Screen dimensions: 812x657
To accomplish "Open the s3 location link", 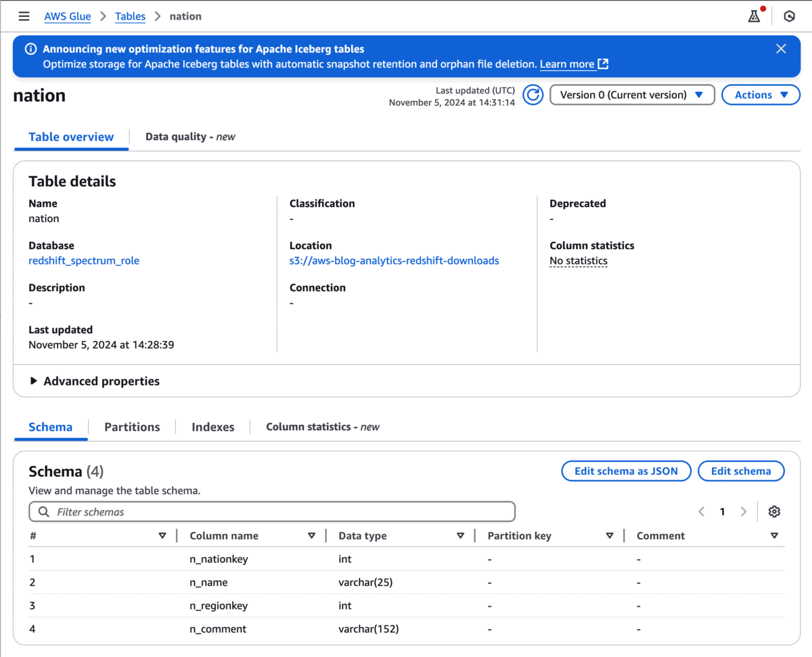I will 394,260.
